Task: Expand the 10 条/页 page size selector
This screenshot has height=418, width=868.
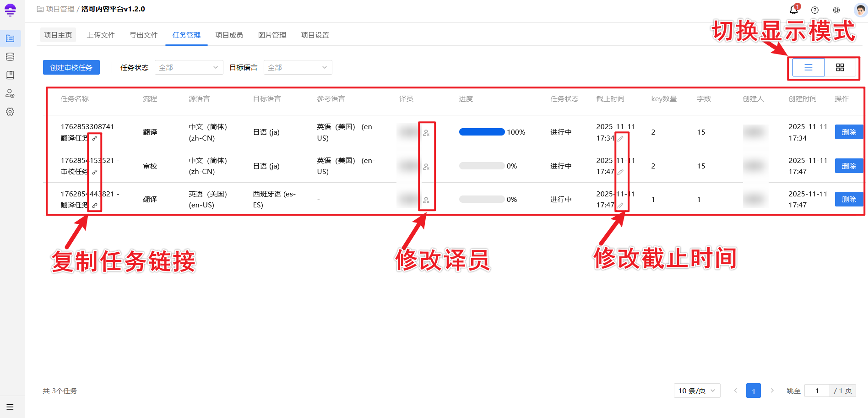Action: (696, 391)
